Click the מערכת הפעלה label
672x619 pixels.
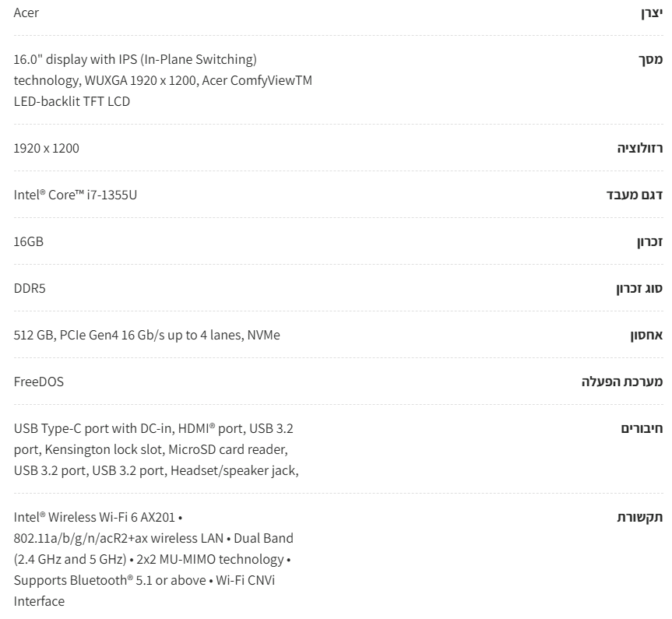[x=622, y=382]
